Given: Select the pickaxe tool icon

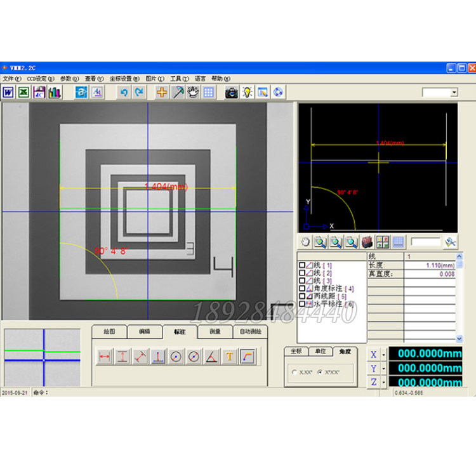Looking at the screenshot, I should pyautogui.click(x=178, y=92).
